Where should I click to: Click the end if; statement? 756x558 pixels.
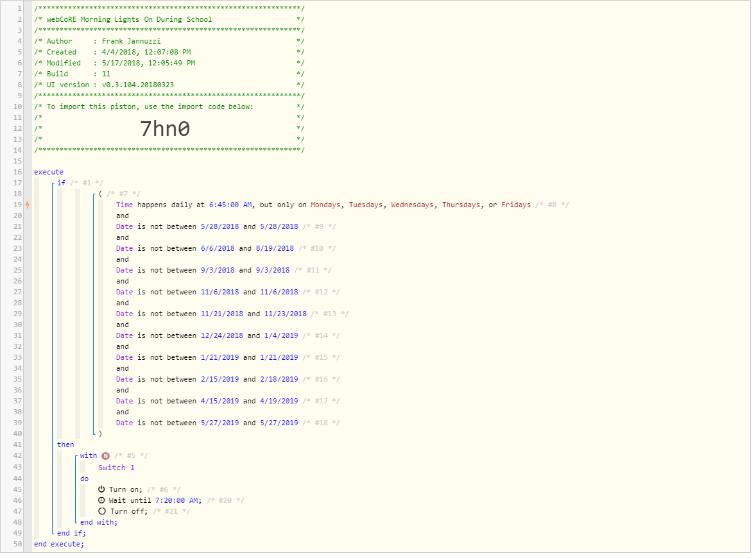pos(71,534)
